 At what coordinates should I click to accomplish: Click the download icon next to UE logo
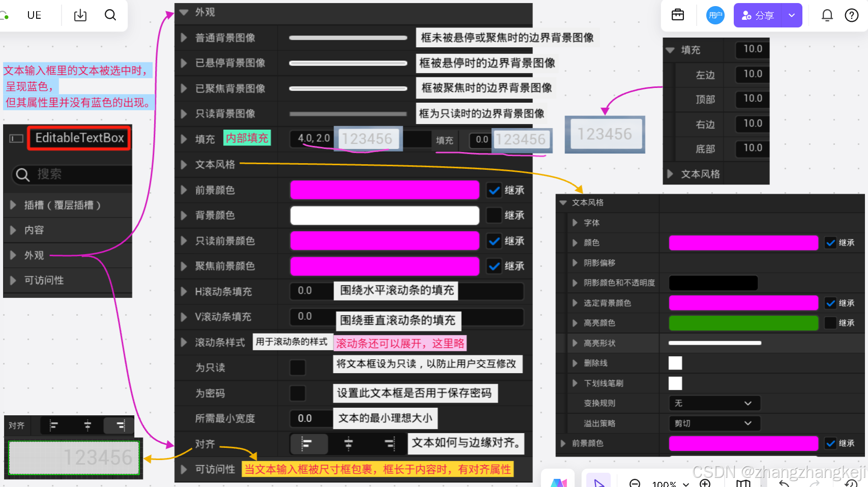click(x=80, y=15)
